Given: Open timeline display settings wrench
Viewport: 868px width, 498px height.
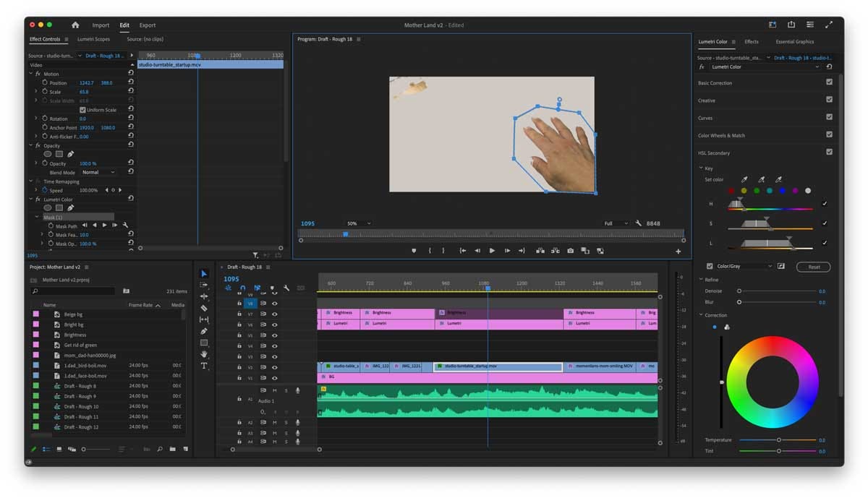Looking at the screenshot, I should (286, 288).
